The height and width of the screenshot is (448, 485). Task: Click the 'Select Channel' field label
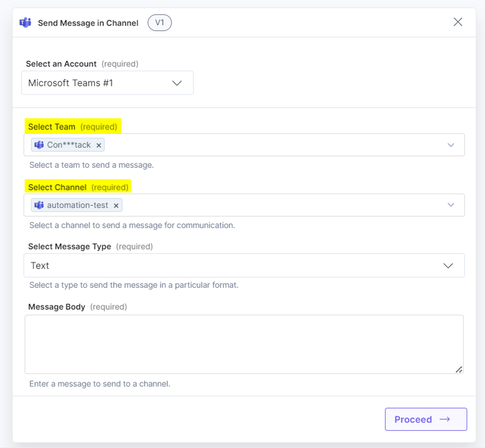click(57, 187)
